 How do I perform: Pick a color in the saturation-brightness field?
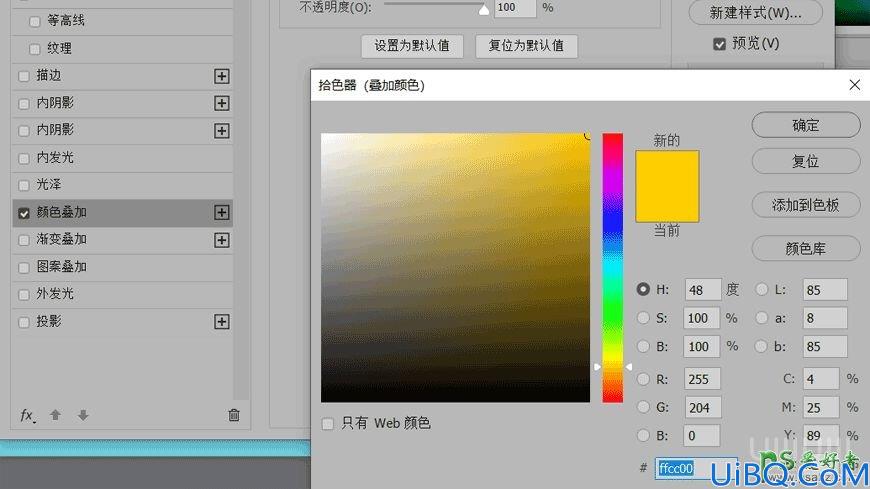(x=456, y=268)
